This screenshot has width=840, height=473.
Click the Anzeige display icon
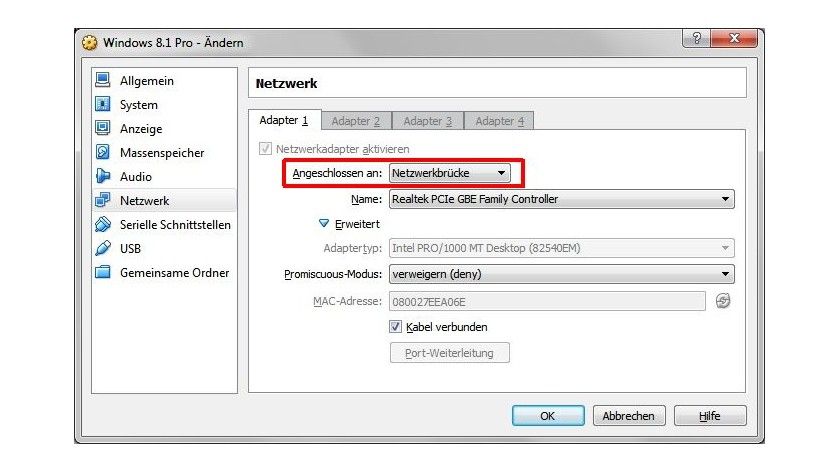tap(102, 128)
